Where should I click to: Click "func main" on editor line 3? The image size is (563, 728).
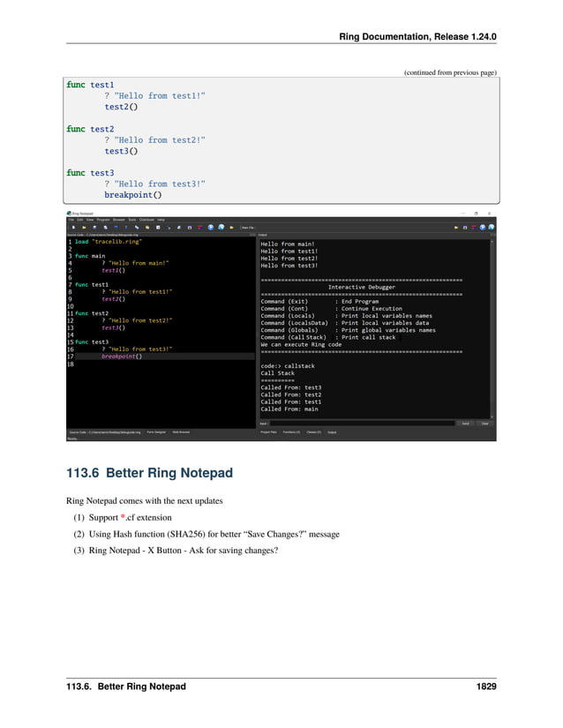click(x=90, y=256)
